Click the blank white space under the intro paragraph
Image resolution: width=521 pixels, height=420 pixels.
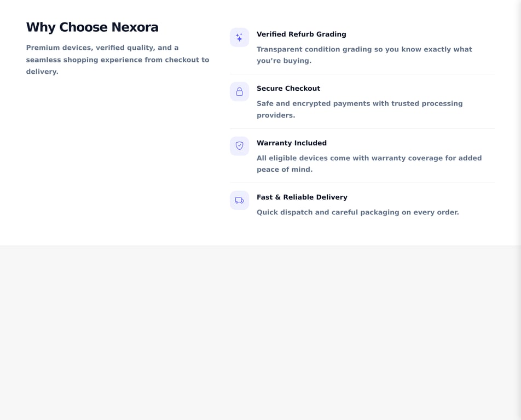tap(117, 153)
